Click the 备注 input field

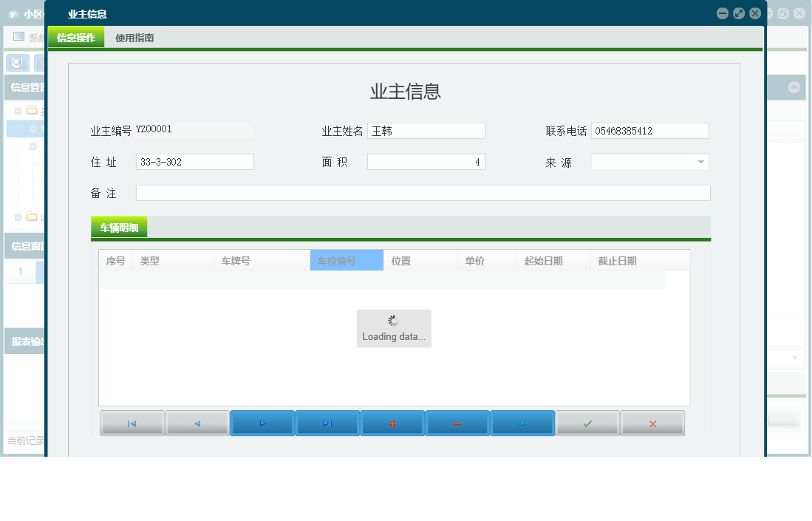coord(423,192)
